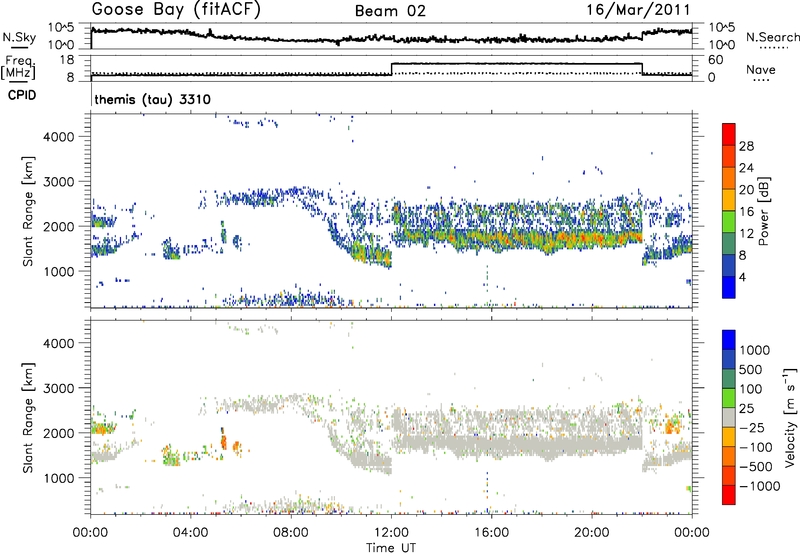Screen dimensions: 800x554
Task: Click the "18" frequency axis tick label
Action: [x=67, y=60]
